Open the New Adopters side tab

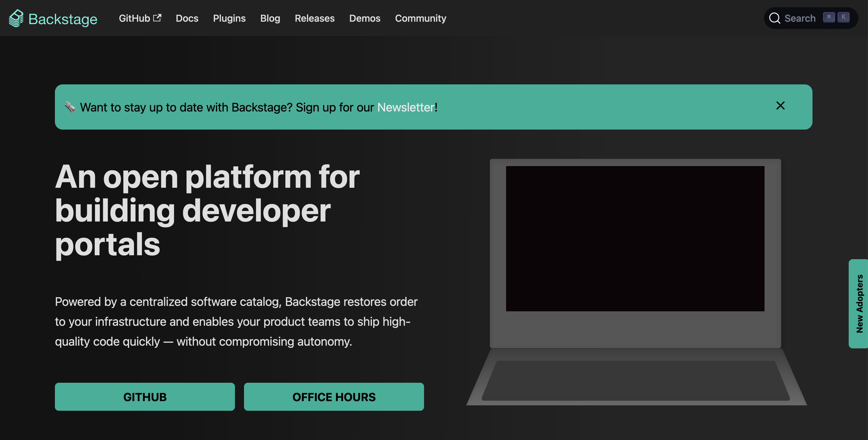point(859,304)
